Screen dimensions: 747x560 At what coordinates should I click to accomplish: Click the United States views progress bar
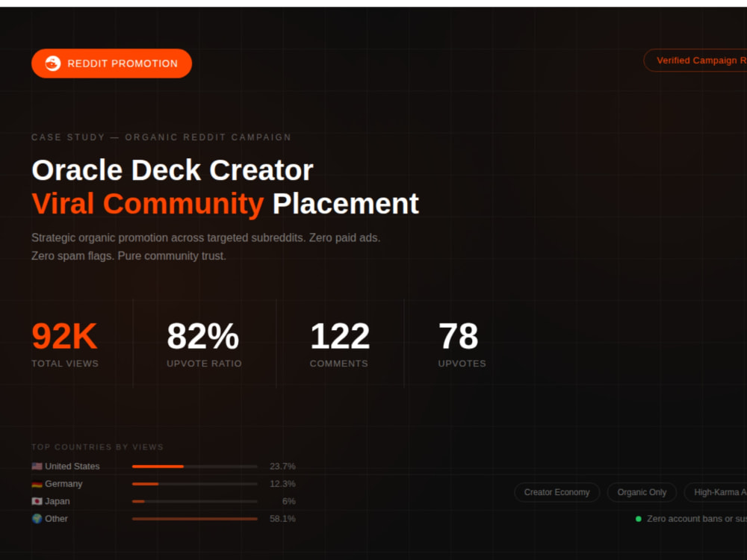(x=195, y=467)
